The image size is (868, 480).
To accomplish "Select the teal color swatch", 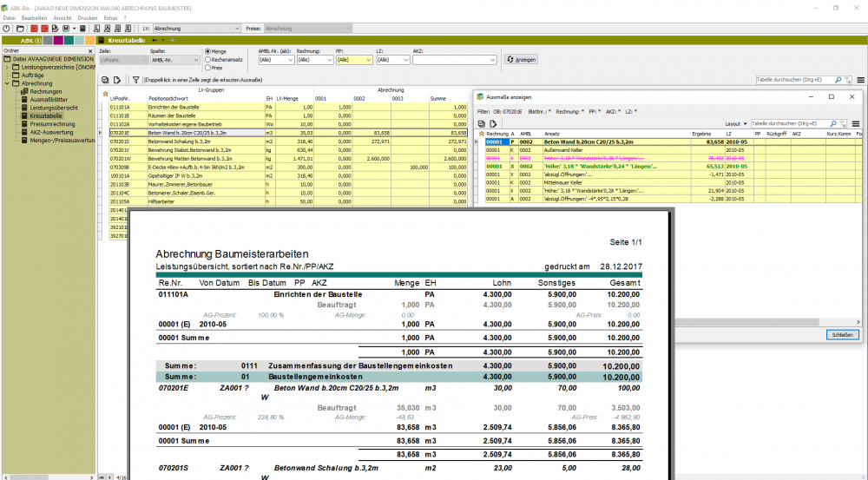I will (x=69, y=41).
